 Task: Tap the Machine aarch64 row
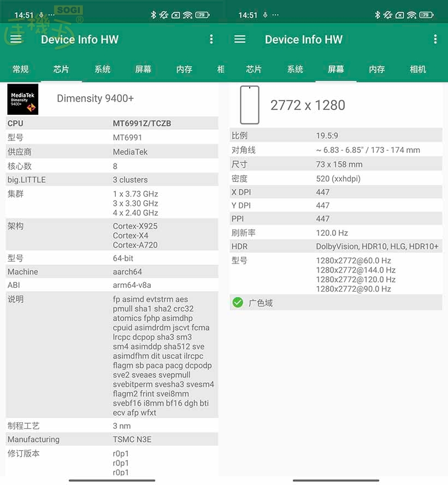click(x=112, y=271)
